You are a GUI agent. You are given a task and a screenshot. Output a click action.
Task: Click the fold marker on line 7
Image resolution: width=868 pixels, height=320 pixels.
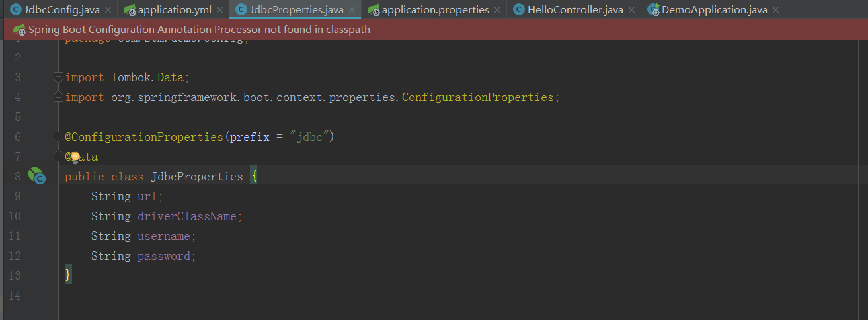click(58, 156)
